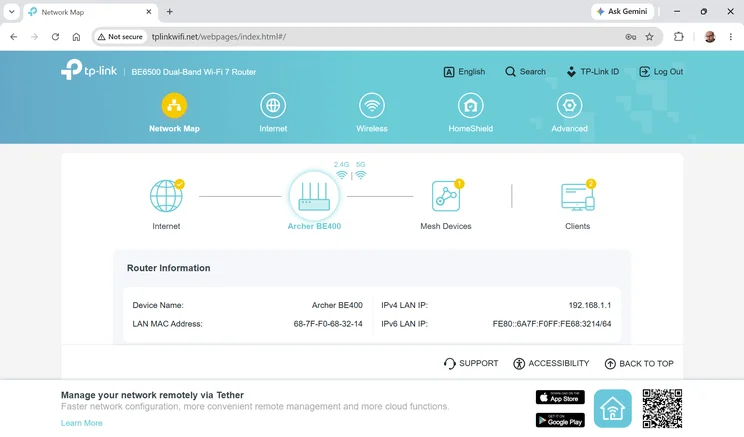The image size is (744, 437).
Task: Change language from English
Action: [464, 72]
